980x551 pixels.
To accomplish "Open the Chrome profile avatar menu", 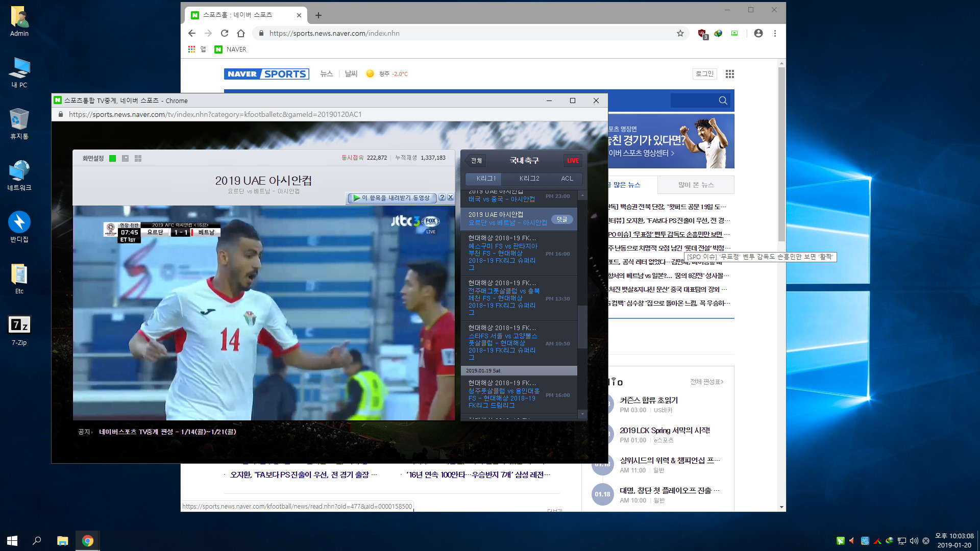I will coord(758,33).
